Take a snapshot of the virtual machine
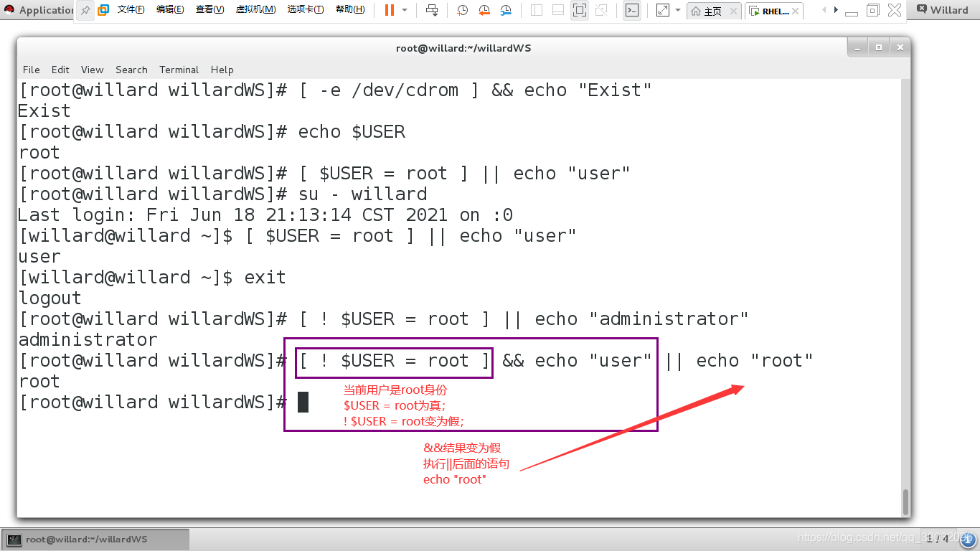The height and width of the screenshot is (551, 980). [x=463, y=11]
